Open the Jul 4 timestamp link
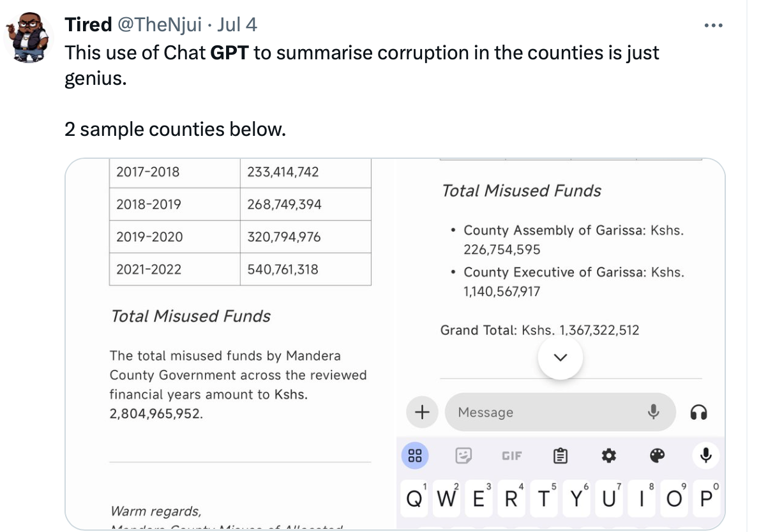The width and height of the screenshot is (761, 532). (237, 24)
